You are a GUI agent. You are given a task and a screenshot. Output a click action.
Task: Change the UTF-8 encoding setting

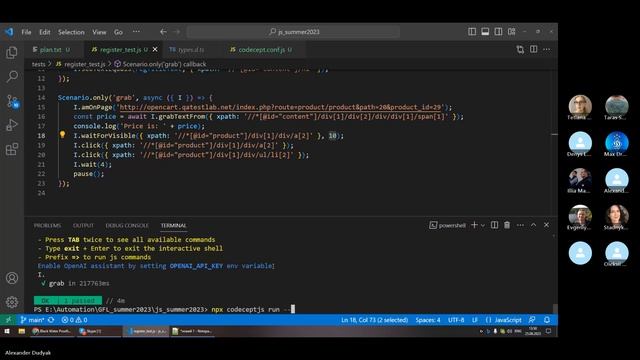[x=456, y=320]
